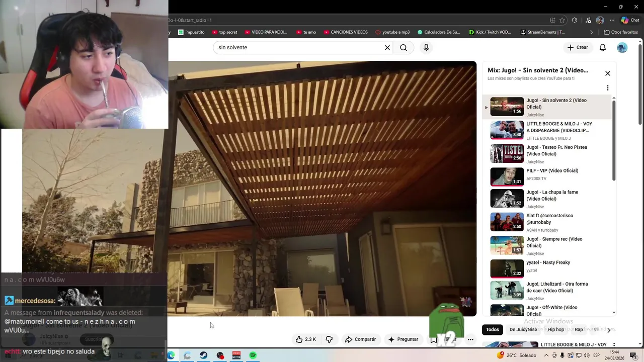Image resolution: width=644 pixels, height=362 pixels.
Task: Open top secret bookmark
Action: 224,32
